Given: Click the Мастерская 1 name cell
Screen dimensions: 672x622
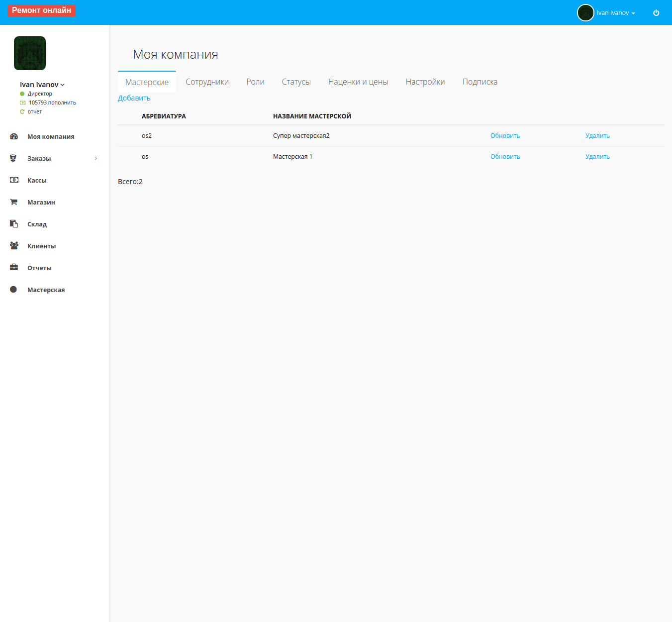Looking at the screenshot, I should 292,157.
